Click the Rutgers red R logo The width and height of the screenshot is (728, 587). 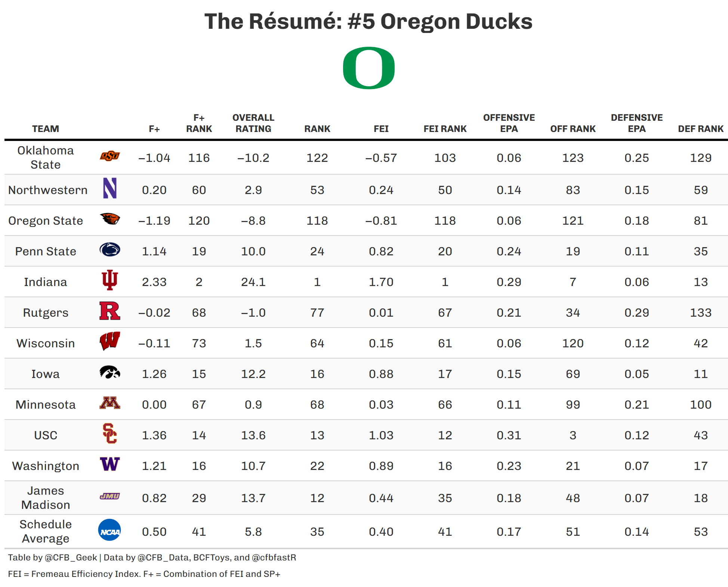[x=109, y=311]
